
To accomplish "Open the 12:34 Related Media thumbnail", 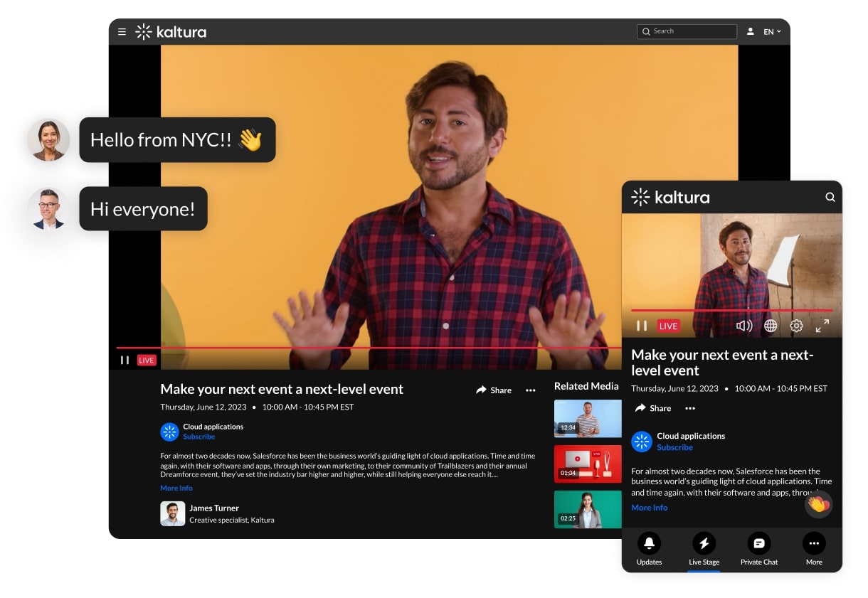I will click(588, 419).
